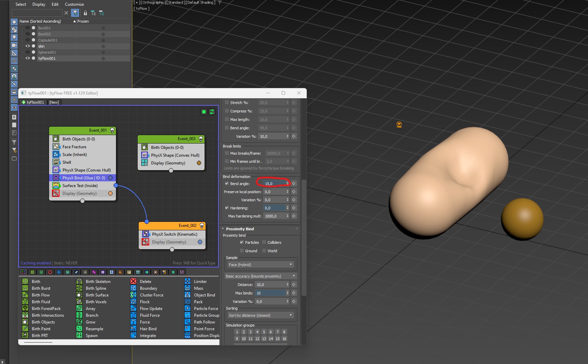Enable the Stretch % checkbox

(x=227, y=103)
